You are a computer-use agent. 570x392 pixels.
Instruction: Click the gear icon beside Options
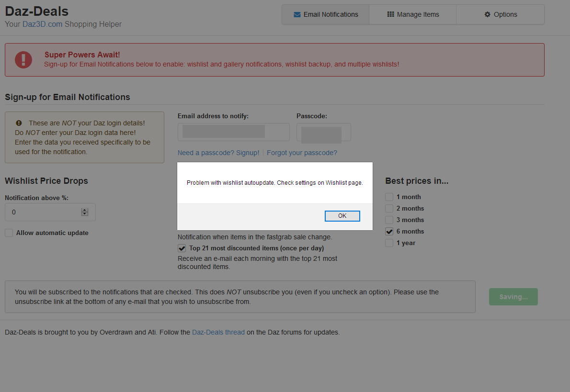click(488, 14)
